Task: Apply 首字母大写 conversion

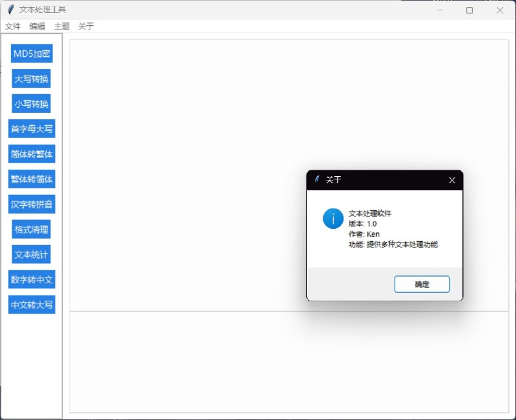Action: tap(32, 128)
